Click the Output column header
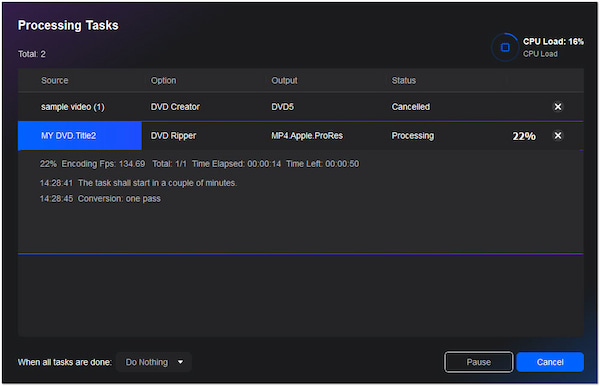 click(x=284, y=80)
